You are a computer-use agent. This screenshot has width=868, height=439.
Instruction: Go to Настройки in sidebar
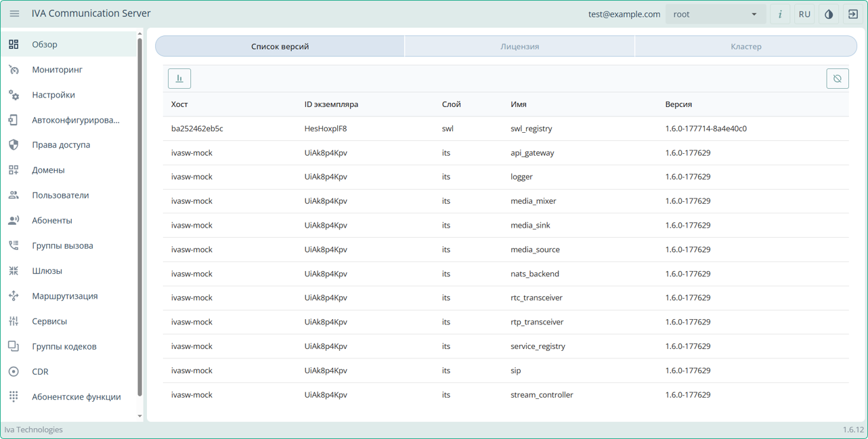point(53,95)
